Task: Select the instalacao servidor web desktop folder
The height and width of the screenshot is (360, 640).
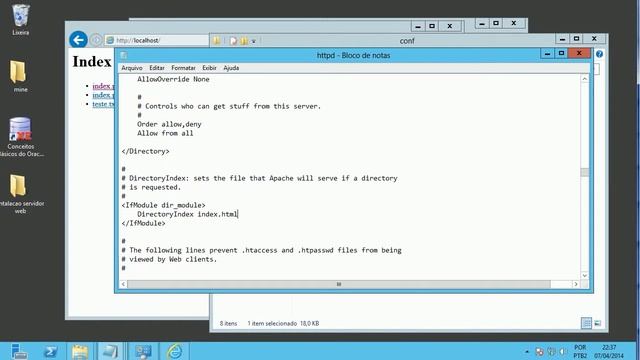Action: coord(20,194)
